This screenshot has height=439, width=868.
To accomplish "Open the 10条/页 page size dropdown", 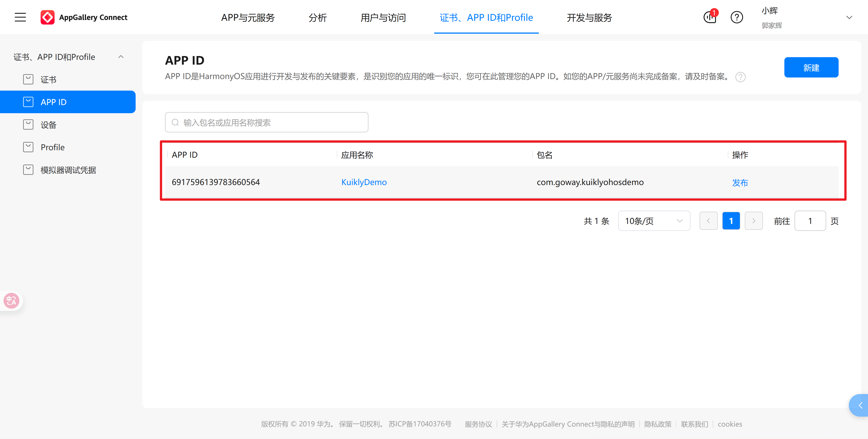I will click(x=654, y=221).
